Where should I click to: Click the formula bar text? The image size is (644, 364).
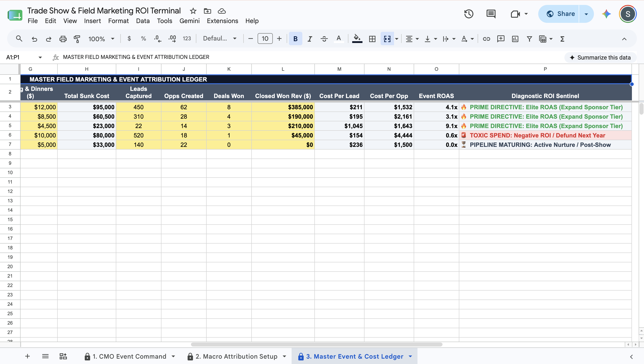click(136, 57)
